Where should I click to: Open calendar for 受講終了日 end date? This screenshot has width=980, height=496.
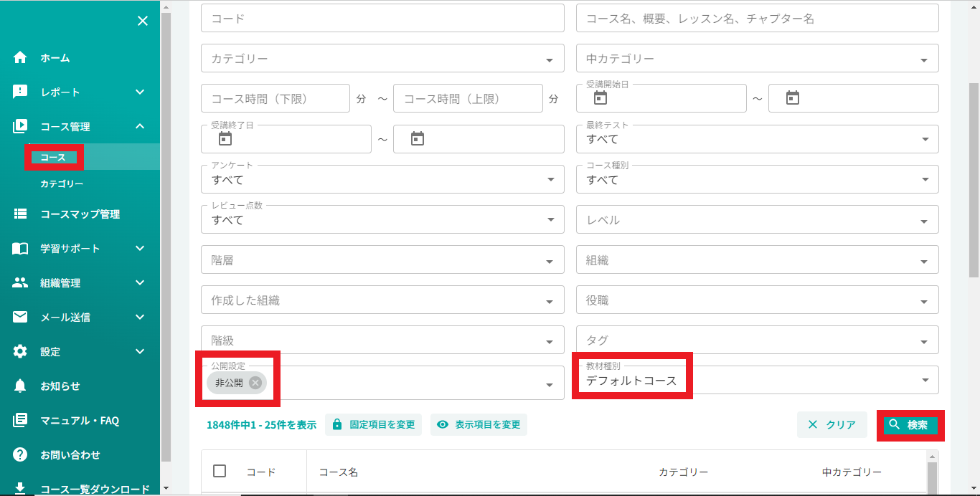click(418, 138)
